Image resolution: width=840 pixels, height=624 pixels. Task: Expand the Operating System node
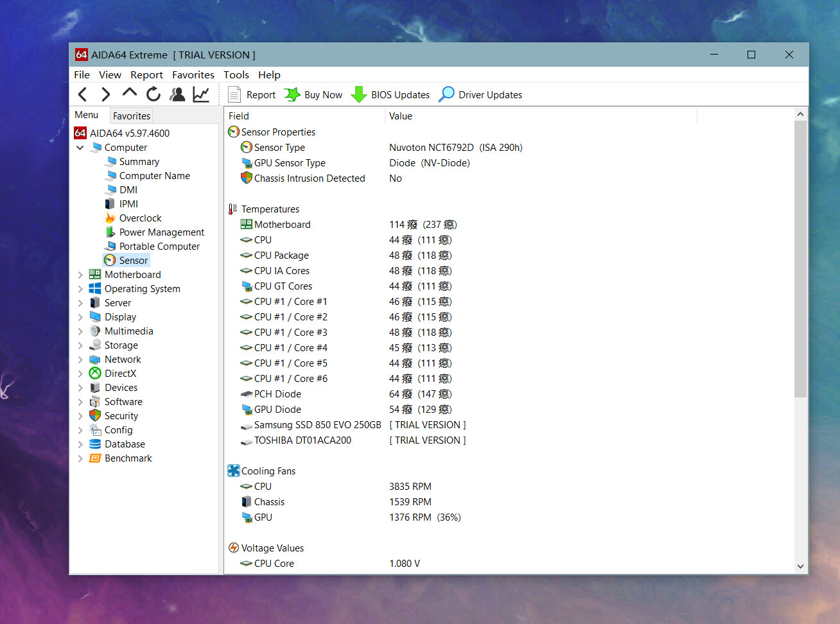(x=80, y=289)
